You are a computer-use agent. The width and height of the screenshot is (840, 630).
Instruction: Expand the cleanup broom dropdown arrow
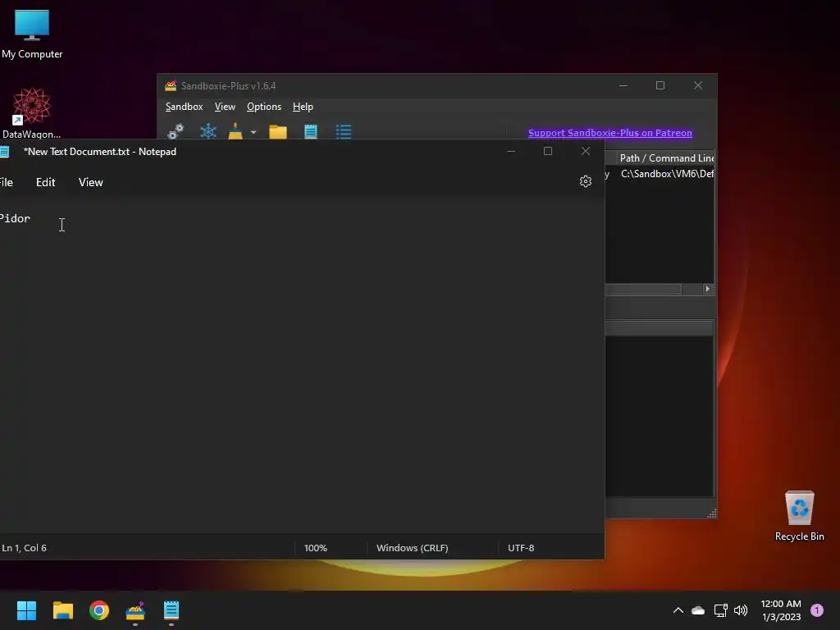pos(253,132)
